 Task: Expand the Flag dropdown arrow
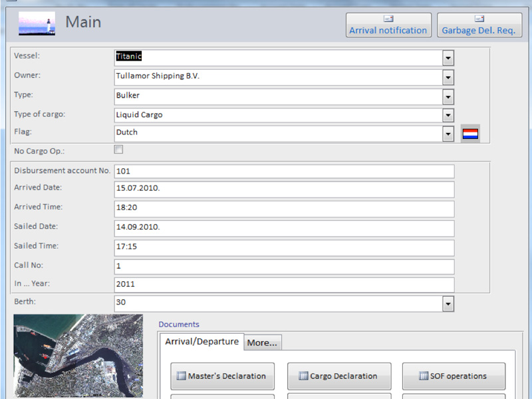pos(448,134)
